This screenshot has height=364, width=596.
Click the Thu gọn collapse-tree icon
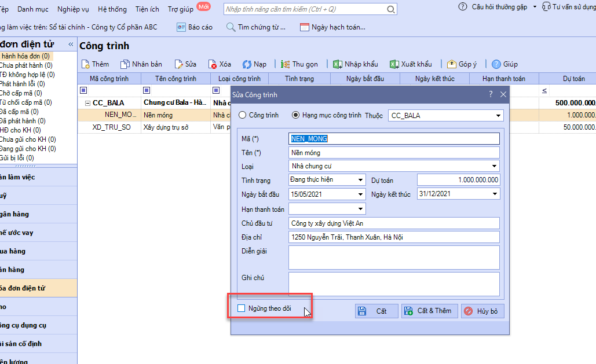[285, 64]
